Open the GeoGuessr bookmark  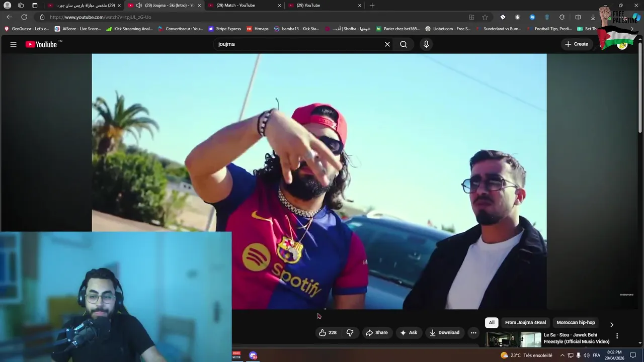click(27, 29)
